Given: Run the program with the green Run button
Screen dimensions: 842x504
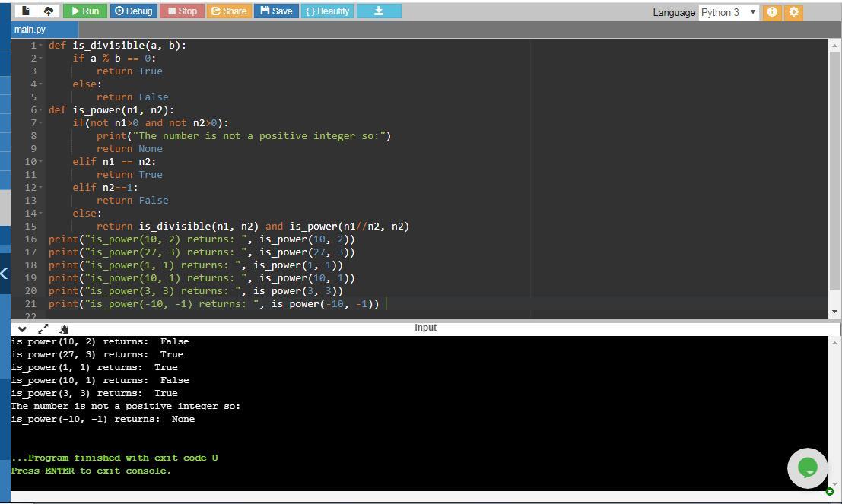Looking at the screenshot, I should pyautogui.click(x=84, y=11).
